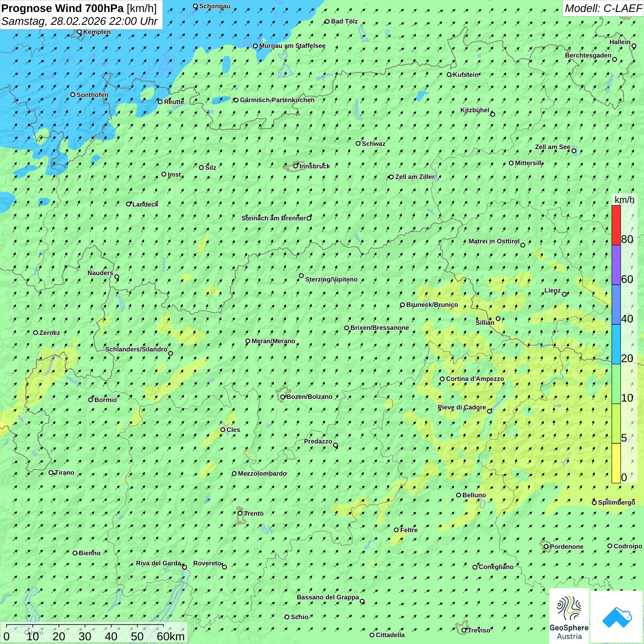Click the light blue 20 km/h legend band
644x644 pixels.
pos(616,344)
